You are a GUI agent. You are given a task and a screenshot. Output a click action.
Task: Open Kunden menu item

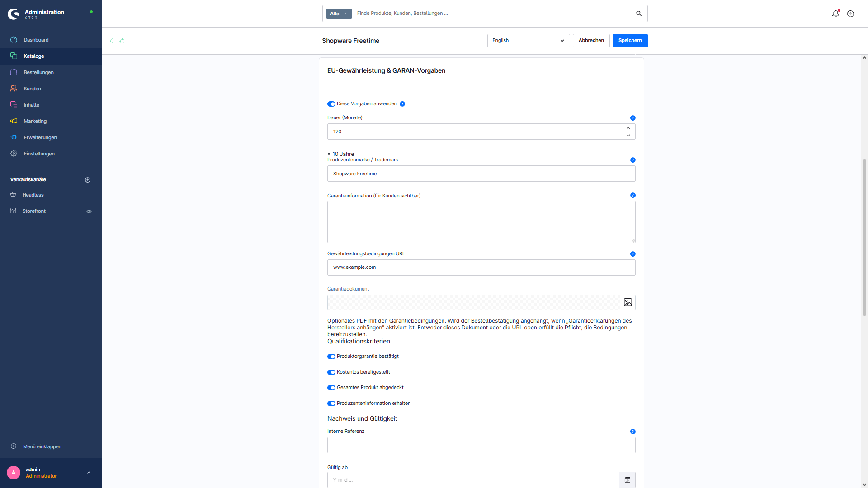pyautogui.click(x=51, y=89)
